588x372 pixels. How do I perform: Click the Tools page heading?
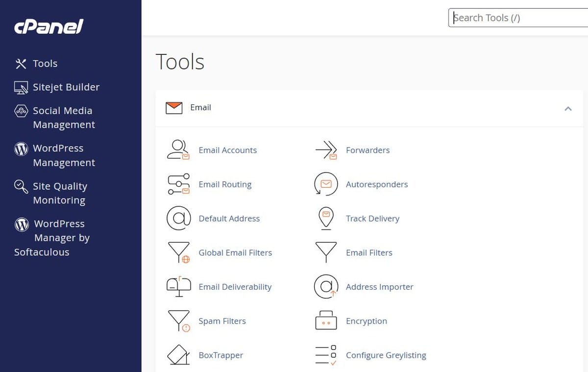pyautogui.click(x=180, y=62)
